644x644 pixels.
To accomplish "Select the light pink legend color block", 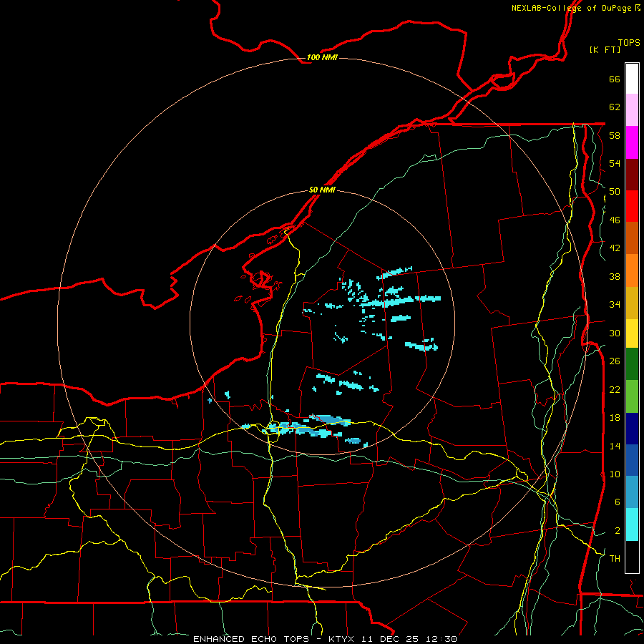I will coord(632,109).
